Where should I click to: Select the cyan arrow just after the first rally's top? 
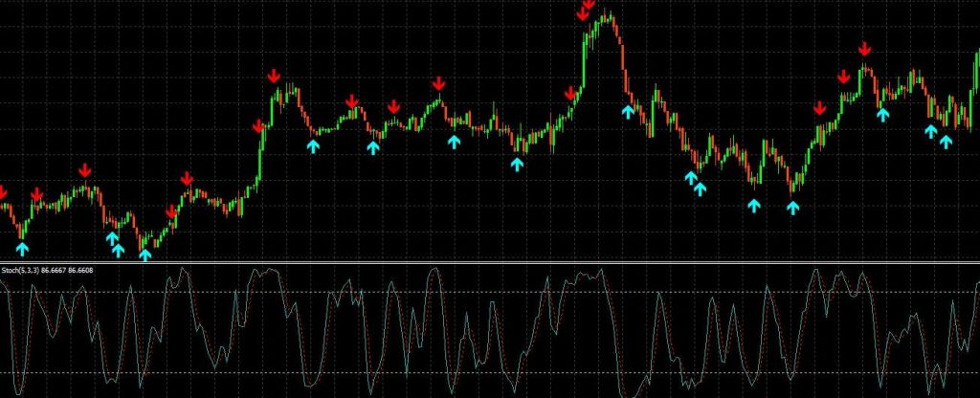tap(312, 145)
